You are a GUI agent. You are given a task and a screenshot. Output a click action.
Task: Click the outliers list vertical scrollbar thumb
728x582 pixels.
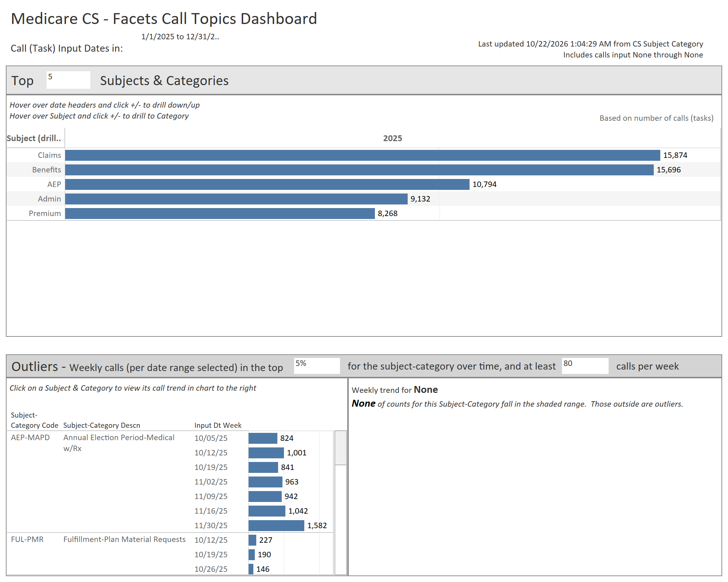coord(341,448)
